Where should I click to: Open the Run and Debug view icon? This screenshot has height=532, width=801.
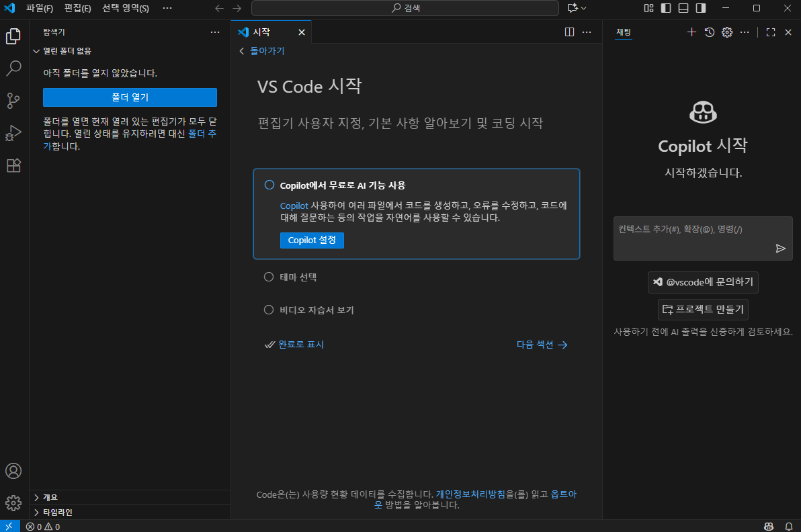(14, 133)
